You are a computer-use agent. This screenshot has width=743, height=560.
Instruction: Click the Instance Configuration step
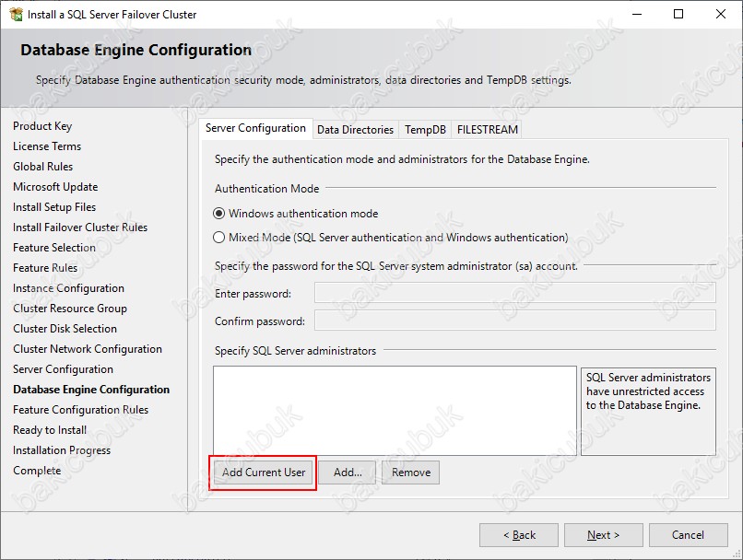point(69,288)
